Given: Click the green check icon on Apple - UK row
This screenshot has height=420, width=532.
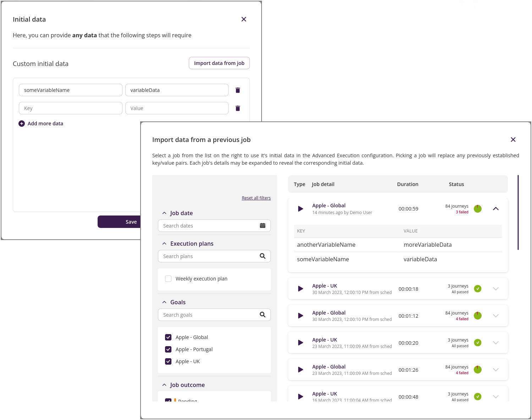Looking at the screenshot, I should (478, 289).
